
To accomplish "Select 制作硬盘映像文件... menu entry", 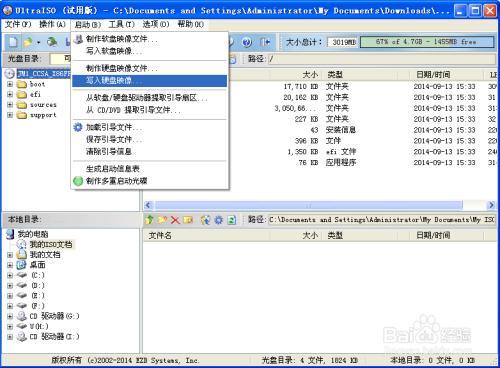I will tap(150, 69).
